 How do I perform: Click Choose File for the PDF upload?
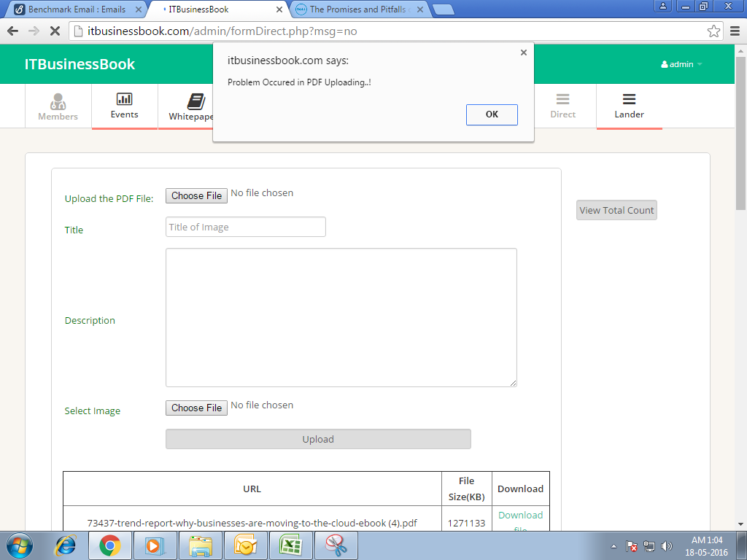pos(196,195)
